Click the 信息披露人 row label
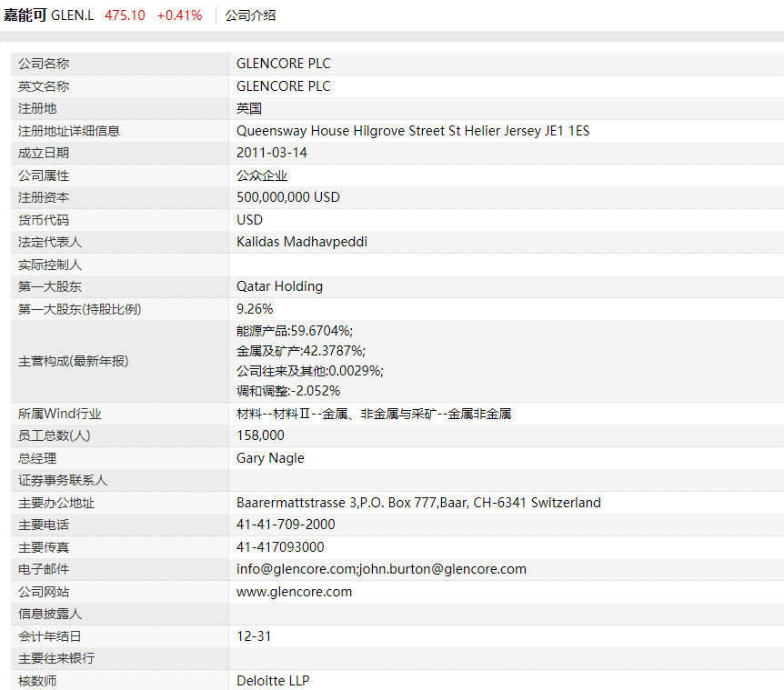Image resolution: width=784 pixels, height=690 pixels. [x=50, y=614]
